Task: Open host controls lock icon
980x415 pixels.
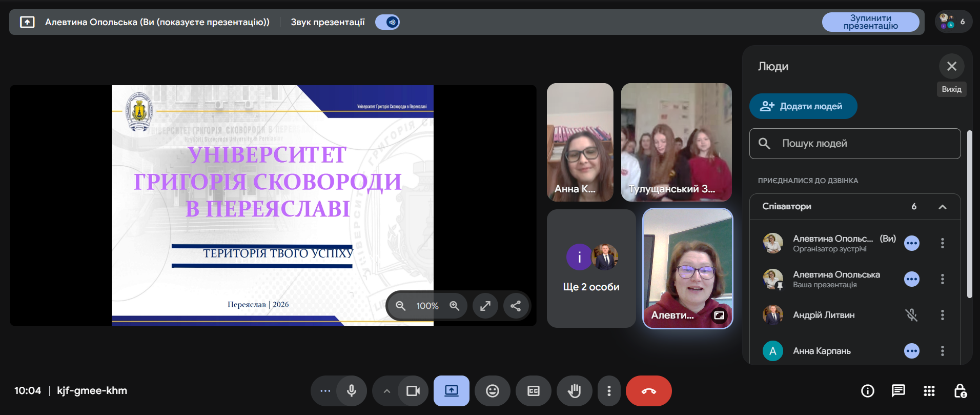Action: 960,391
